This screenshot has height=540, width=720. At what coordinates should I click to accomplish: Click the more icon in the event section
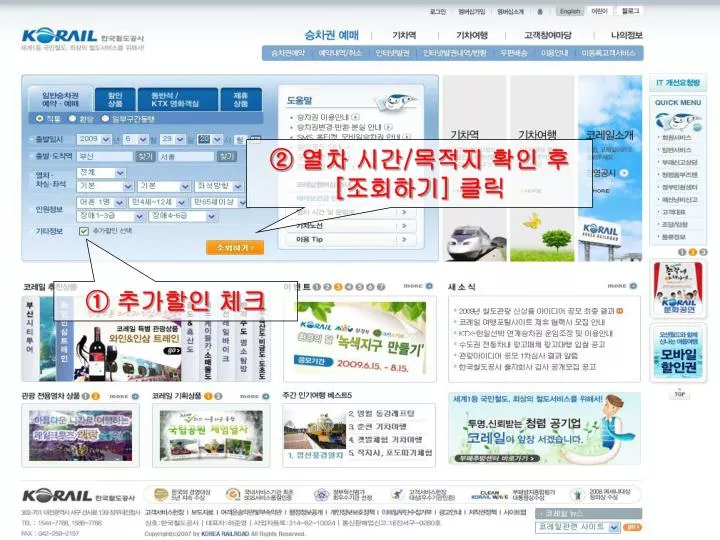click(418, 286)
